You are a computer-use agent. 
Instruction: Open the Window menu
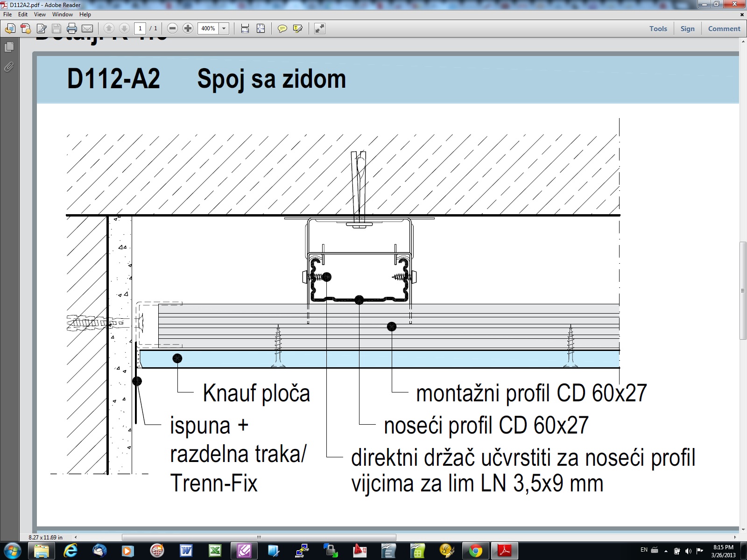[62, 14]
